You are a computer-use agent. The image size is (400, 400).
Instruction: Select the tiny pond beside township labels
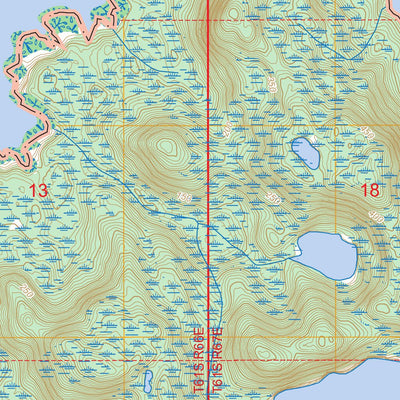pyautogui.click(x=148, y=382)
